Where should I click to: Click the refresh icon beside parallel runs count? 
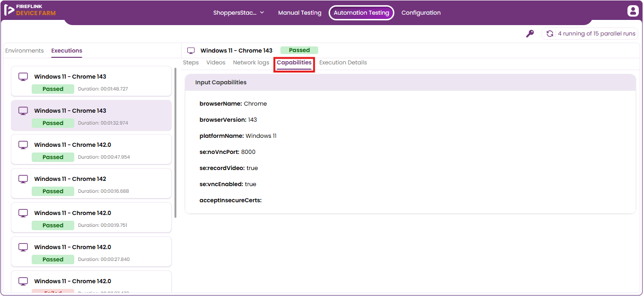pyautogui.click(x=550, y=34)
